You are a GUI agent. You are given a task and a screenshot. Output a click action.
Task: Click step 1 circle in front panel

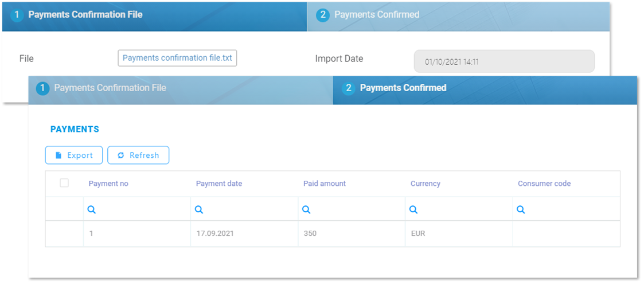(42, 88)
